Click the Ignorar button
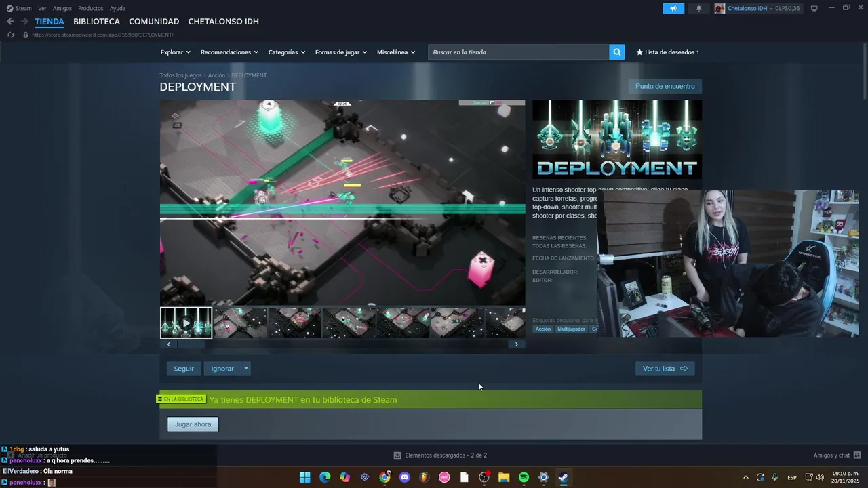Screen dimensions: 868x488 [x=222, y=369]
